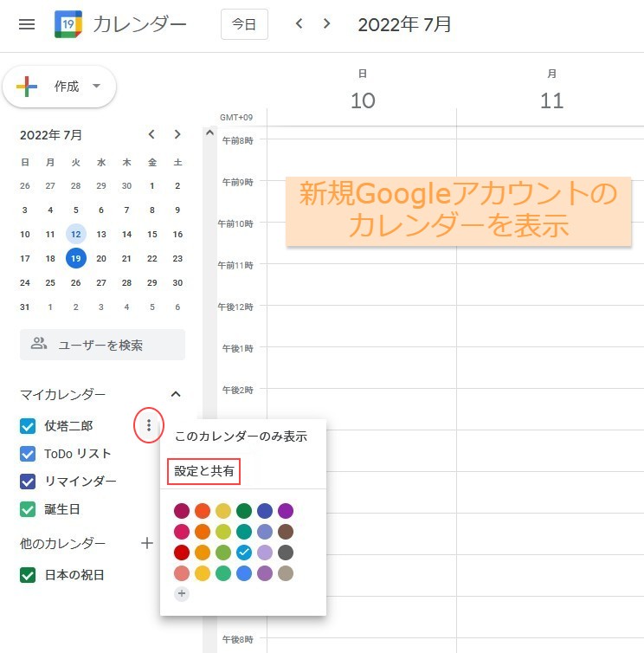
Task: Collapse the マイカレンダー section
Action: (176, 394)
